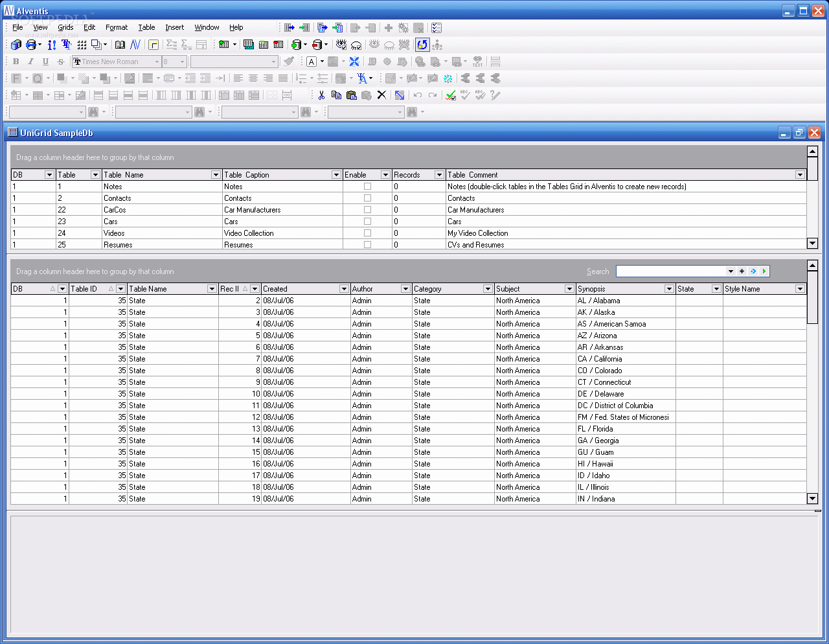This screenshot has width=829, height=644.
Task: Open Table Name column filter in upper grid
Action: (216, 175)
